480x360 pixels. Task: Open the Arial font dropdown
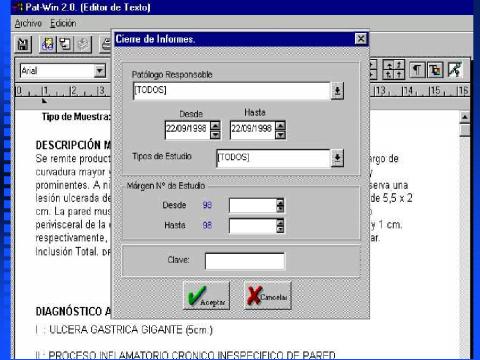pos(99,71)
